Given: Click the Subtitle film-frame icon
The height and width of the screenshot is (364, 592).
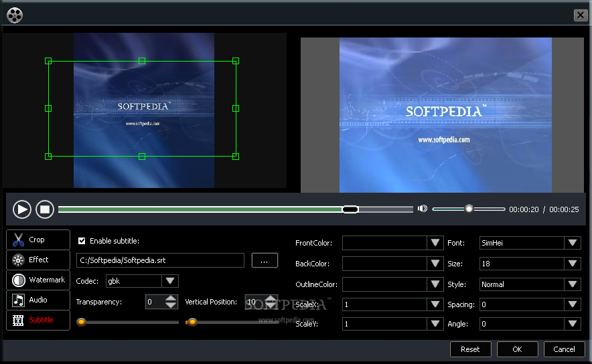Looking at the screenshot, I should pos(18,321).
